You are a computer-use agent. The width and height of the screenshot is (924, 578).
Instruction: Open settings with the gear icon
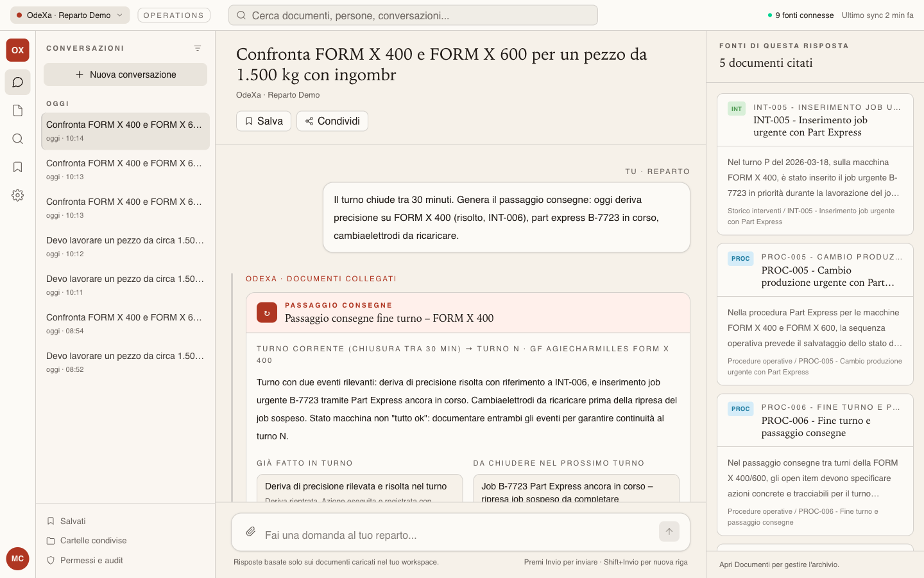17,195
